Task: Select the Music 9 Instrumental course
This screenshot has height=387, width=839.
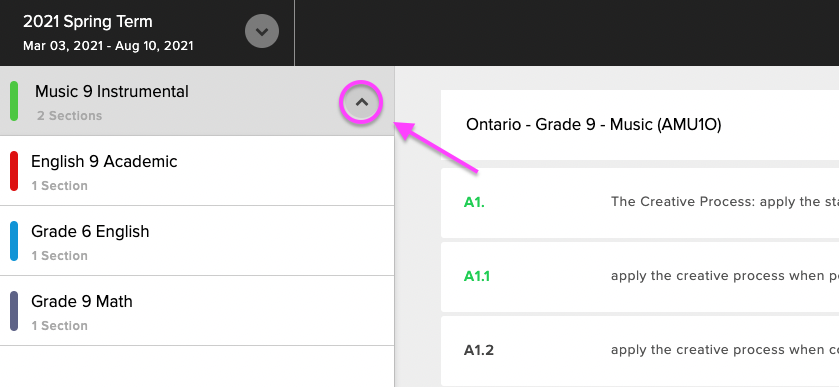Action: [x=197, y=101]
